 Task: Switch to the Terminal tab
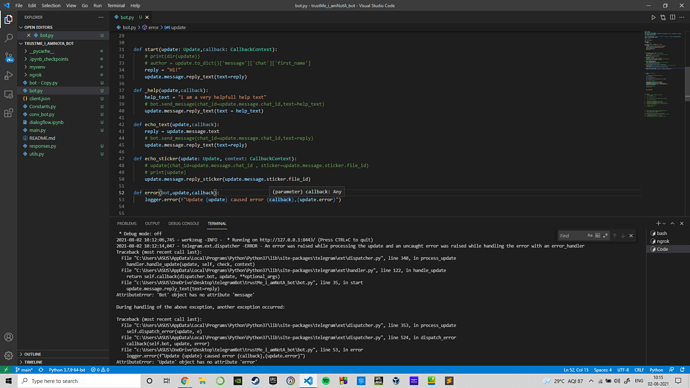pos(217,223)
